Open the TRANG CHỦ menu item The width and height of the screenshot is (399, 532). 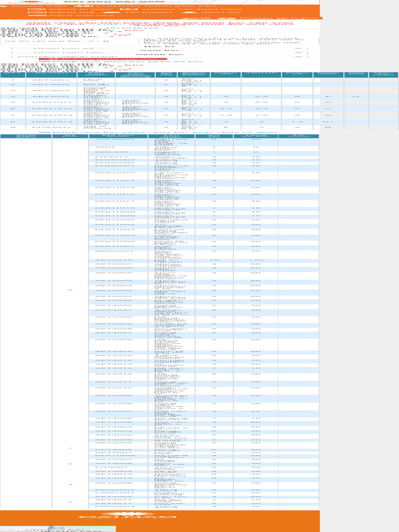pos(32,6)
